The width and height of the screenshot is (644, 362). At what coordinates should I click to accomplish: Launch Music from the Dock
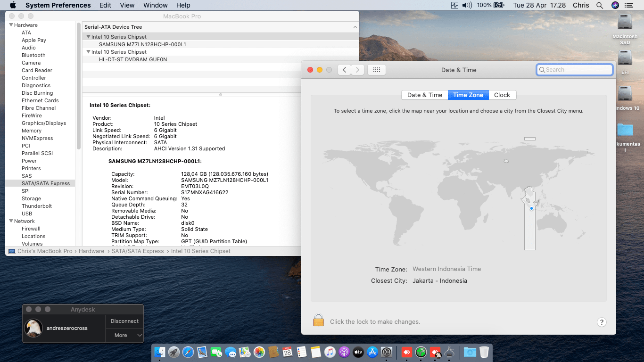(x=330, y=352)
